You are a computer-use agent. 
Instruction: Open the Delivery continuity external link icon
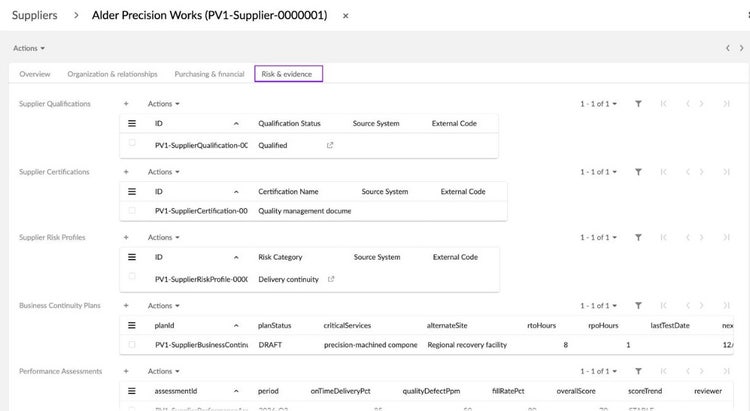click(x=331, y=279)
